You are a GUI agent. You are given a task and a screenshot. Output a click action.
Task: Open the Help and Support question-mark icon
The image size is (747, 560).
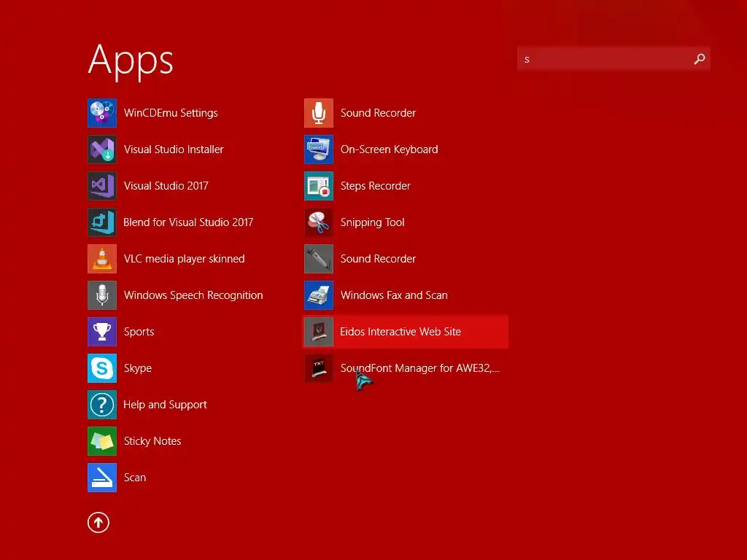click(x=102, y=404)
